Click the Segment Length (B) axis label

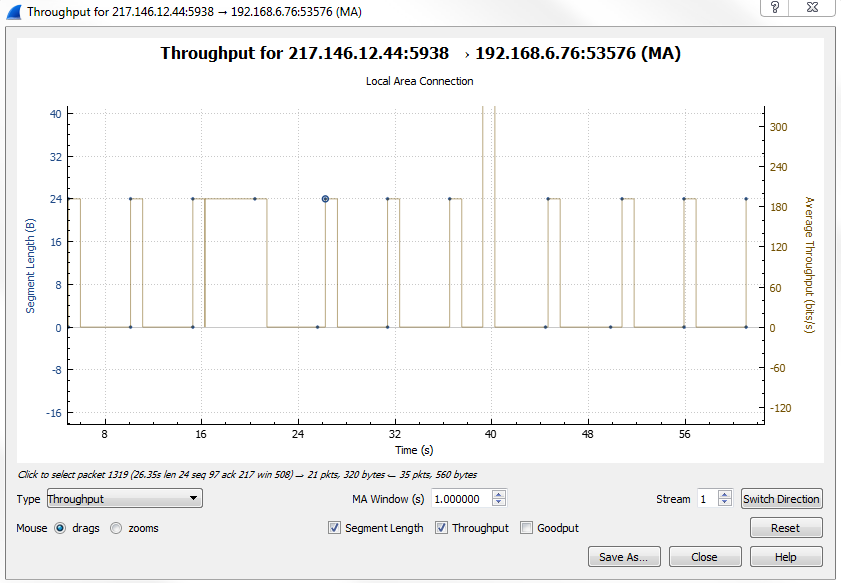[30, 265]
